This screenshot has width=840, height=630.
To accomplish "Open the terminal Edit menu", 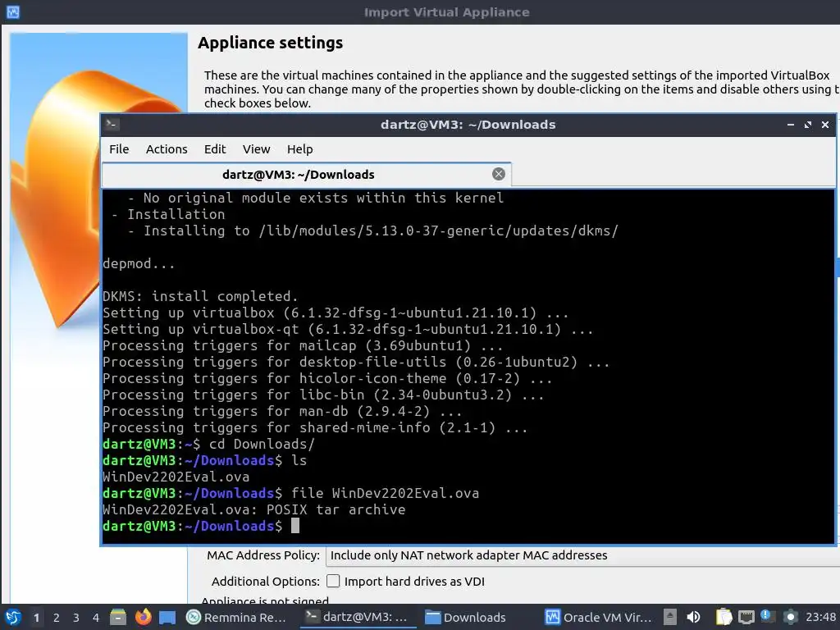I will pos(215,149).
